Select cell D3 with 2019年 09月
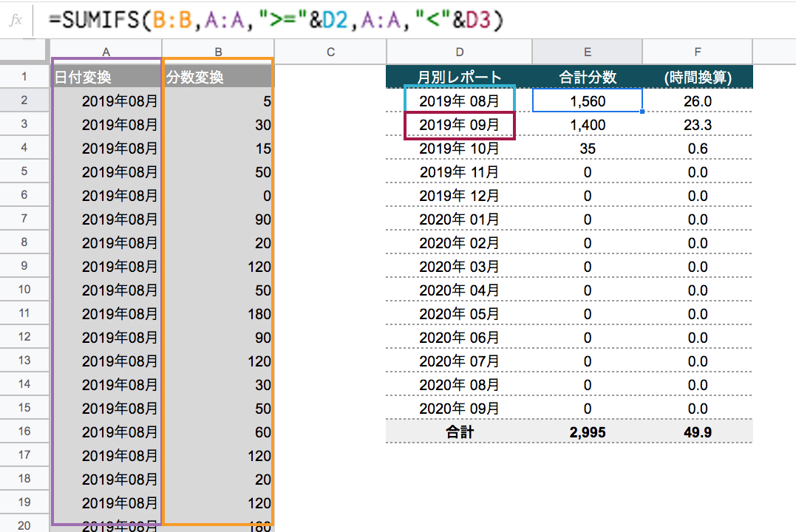Image resolution: width=796 pixels, height=532 pixels. tap(460, 125)
